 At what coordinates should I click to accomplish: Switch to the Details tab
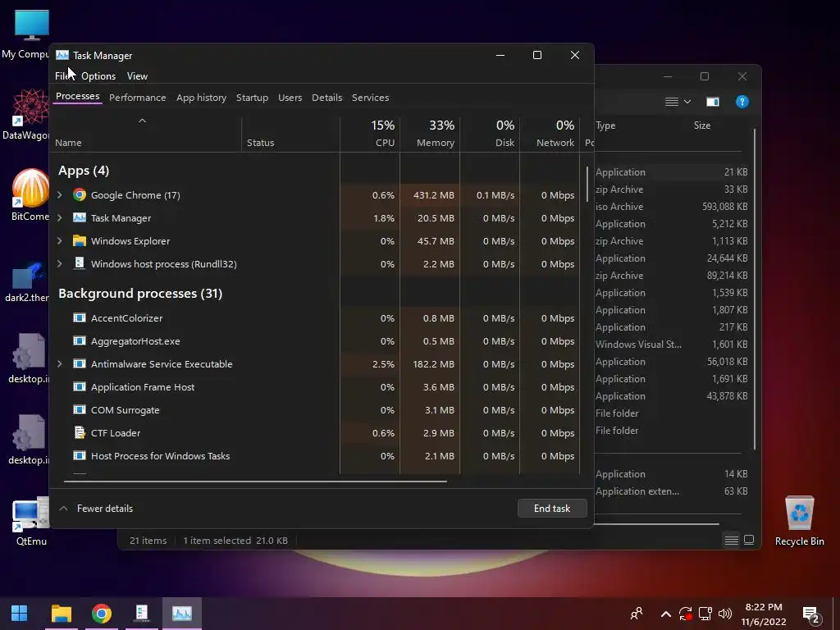tap(326, 98)
